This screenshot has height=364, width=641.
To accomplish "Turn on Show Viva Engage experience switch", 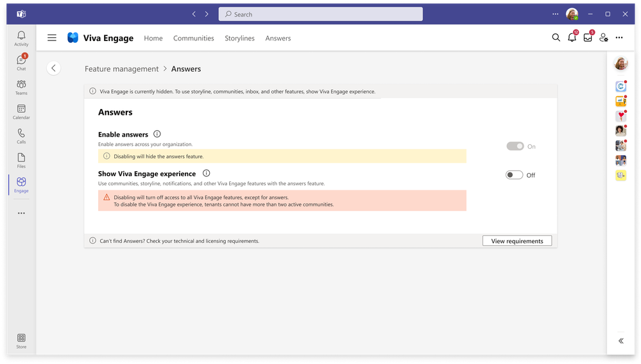I will [x=514, y=175].
